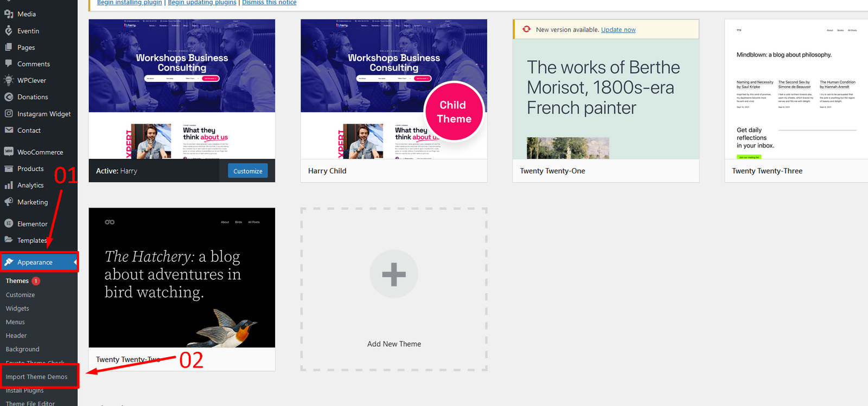Image resolution: width=868 pixels, height=406 pixels.
Task: Click Begin installing plugin link
Action: pos(129,3)
